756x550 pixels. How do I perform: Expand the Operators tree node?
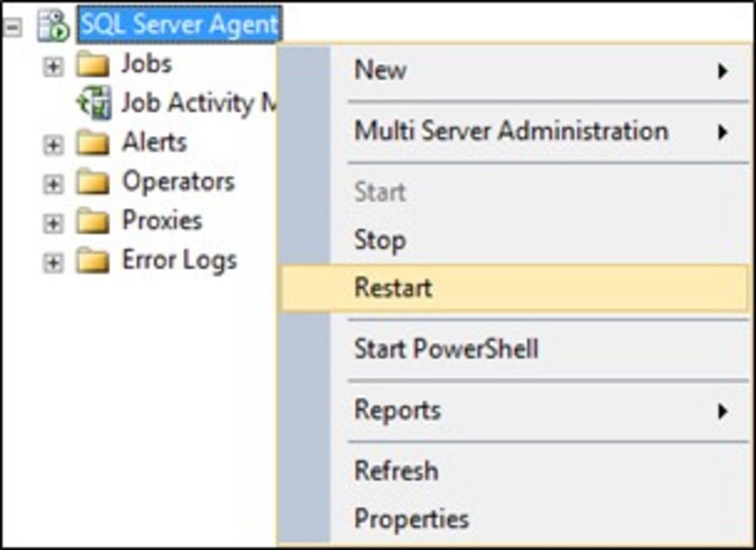point(52,183)
